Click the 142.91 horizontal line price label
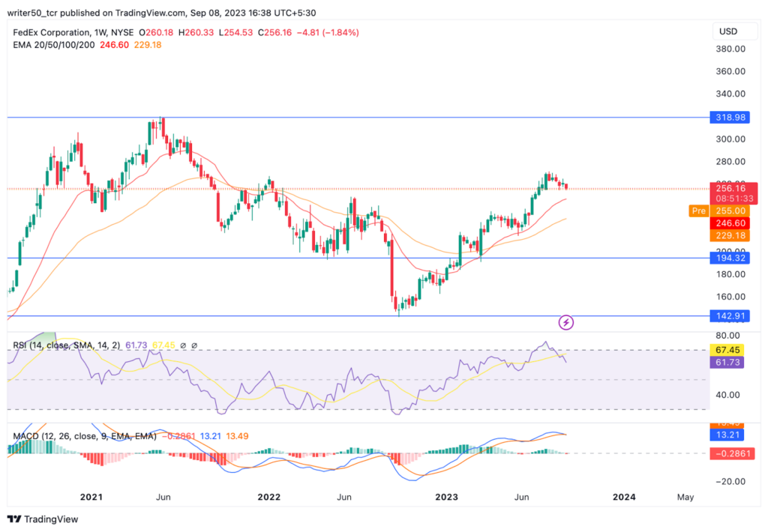Image resolution: width=768 pixels, height=532 pixels. (730, 316)
